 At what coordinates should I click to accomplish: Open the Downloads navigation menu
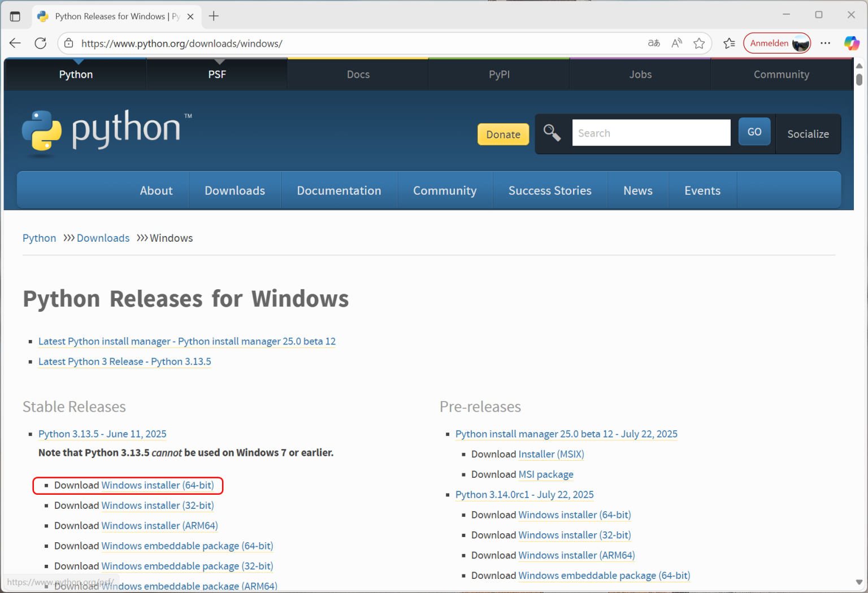click(235, 190)
